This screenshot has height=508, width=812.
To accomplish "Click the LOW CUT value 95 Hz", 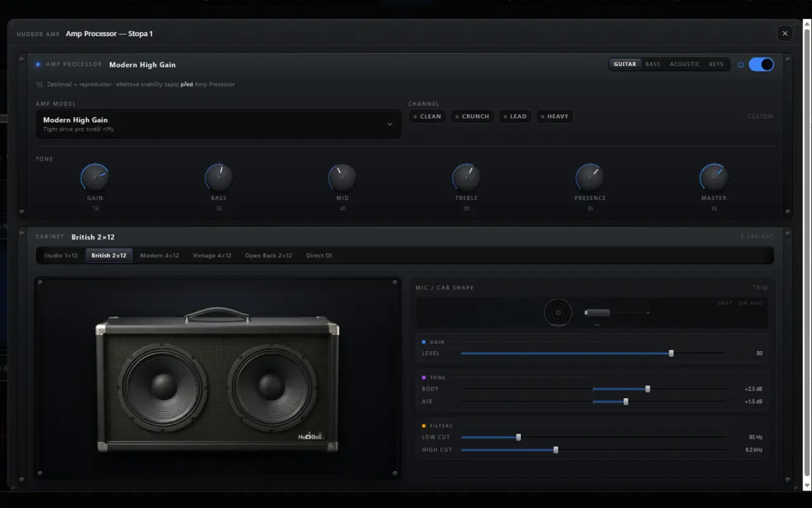I will point(756,437).
